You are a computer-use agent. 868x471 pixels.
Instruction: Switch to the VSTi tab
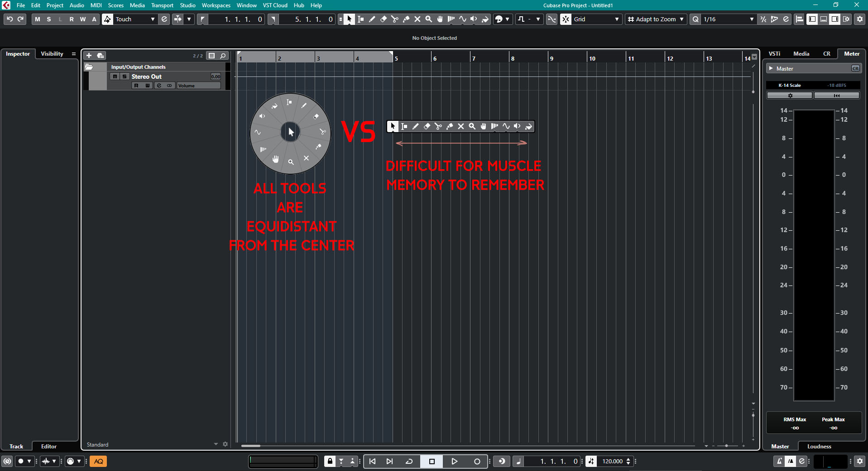pyautogui.click(x=774, y=54)
